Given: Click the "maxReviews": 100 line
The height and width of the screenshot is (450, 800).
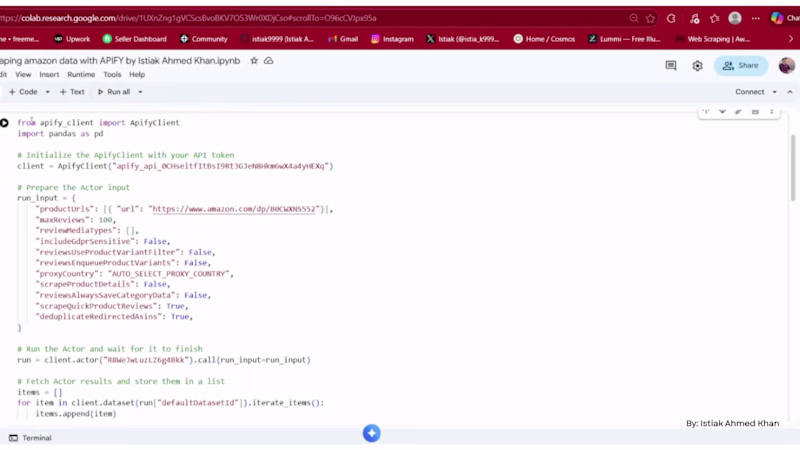Looking at the screenshot, I should [76, 220].
